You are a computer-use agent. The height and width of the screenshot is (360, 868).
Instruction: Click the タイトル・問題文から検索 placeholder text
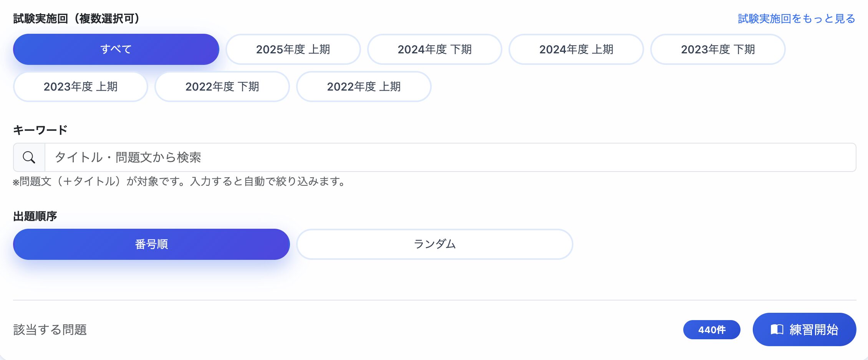coord(129,157)
